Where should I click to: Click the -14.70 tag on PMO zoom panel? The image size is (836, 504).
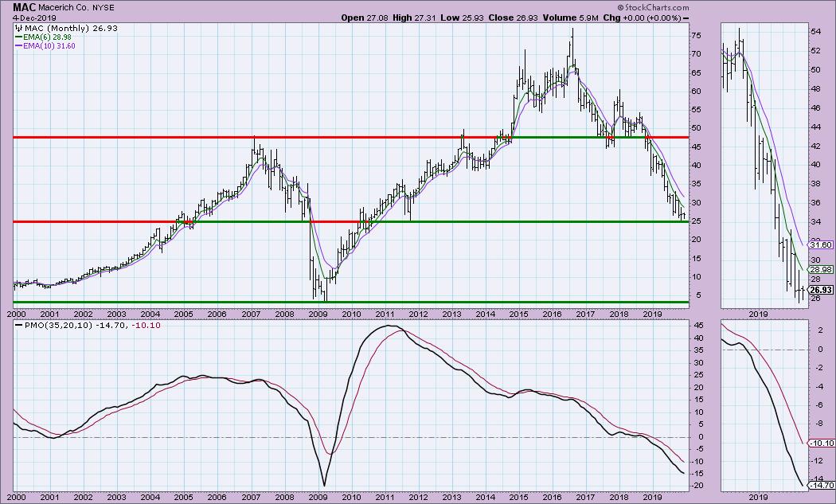(821, 485)
